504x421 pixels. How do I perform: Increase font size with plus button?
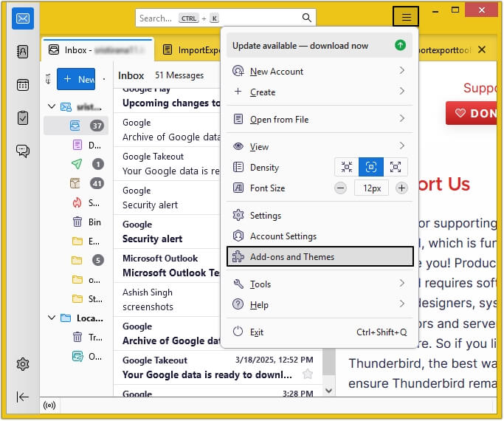click(401, 188)
